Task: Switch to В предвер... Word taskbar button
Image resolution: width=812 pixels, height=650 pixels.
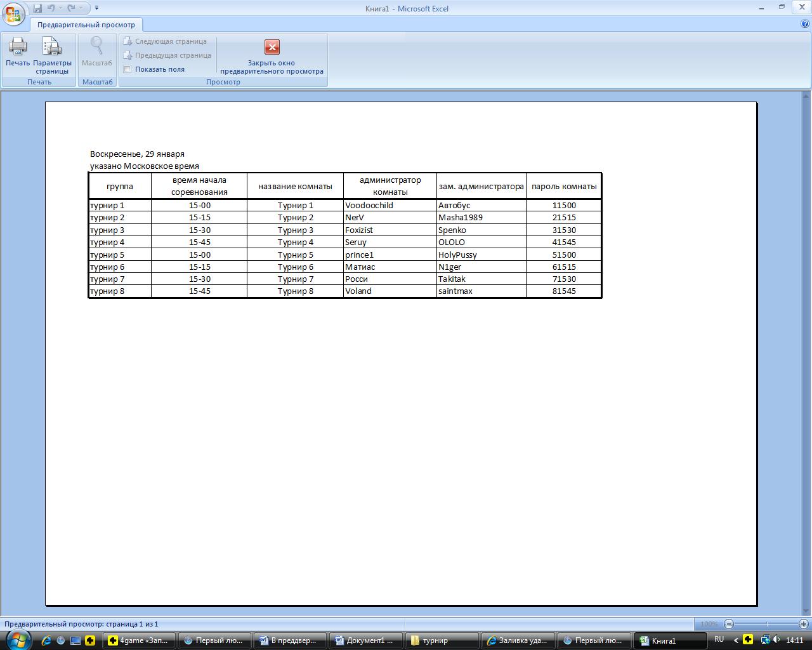Action: pyautogui.click(x=291, y=640)
